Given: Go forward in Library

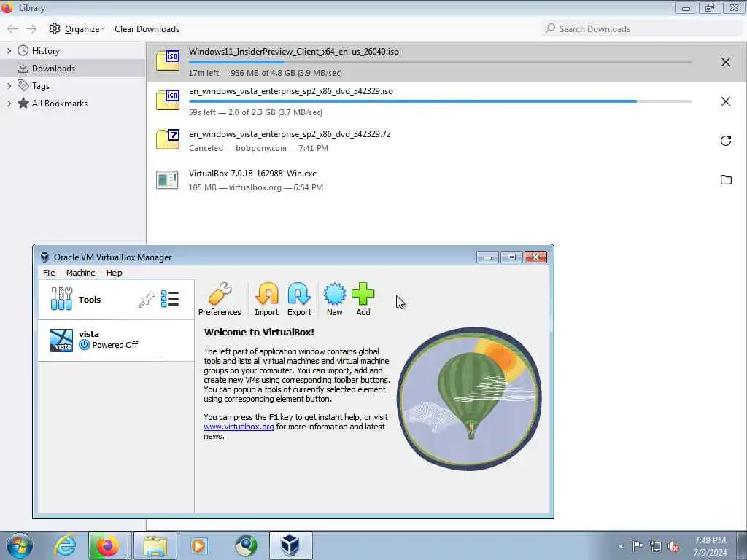Looking at the screenshot, I should (x=31, y=29).
